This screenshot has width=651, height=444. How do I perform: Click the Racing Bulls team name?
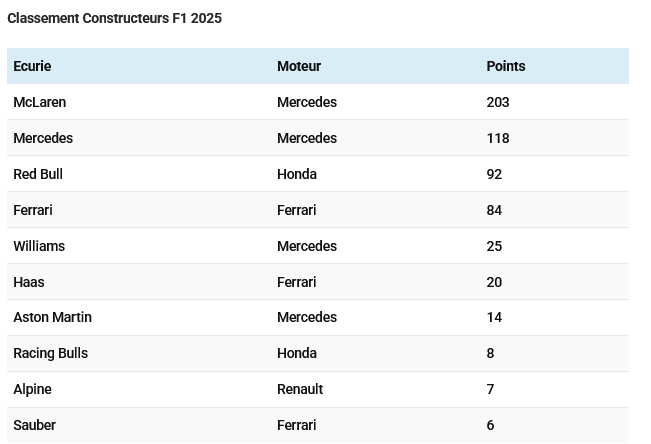[x=51, y=353]
